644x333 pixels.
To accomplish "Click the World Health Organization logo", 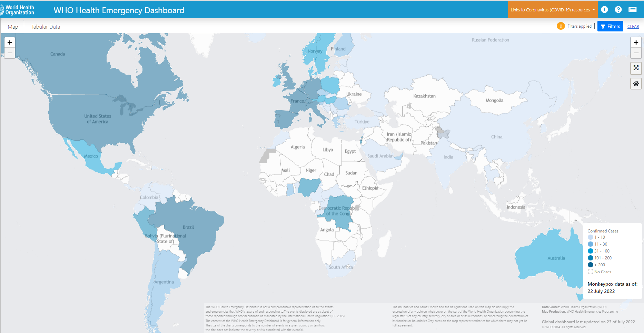I will pos(17,10).
